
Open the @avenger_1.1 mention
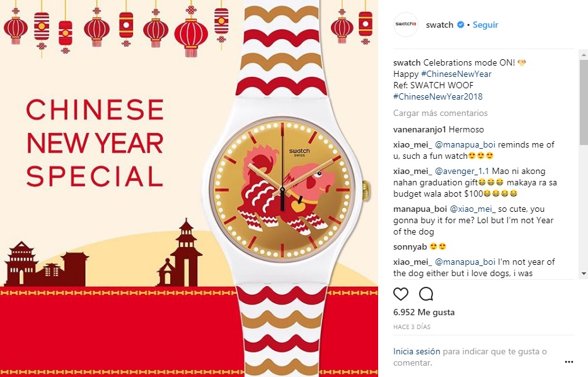[x=461, y=171]
